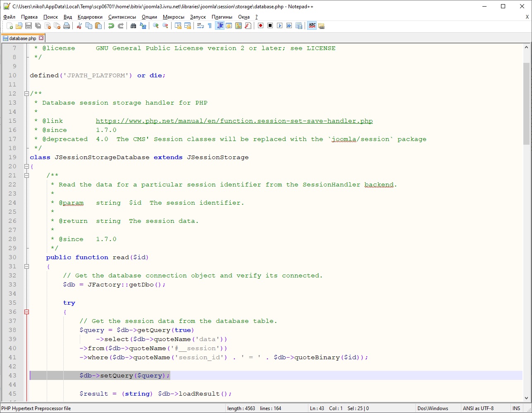Toggle word wrap in toolbar
Image resolution: width=532 pixels, height=413 pixels.
[x=200, y=26]
